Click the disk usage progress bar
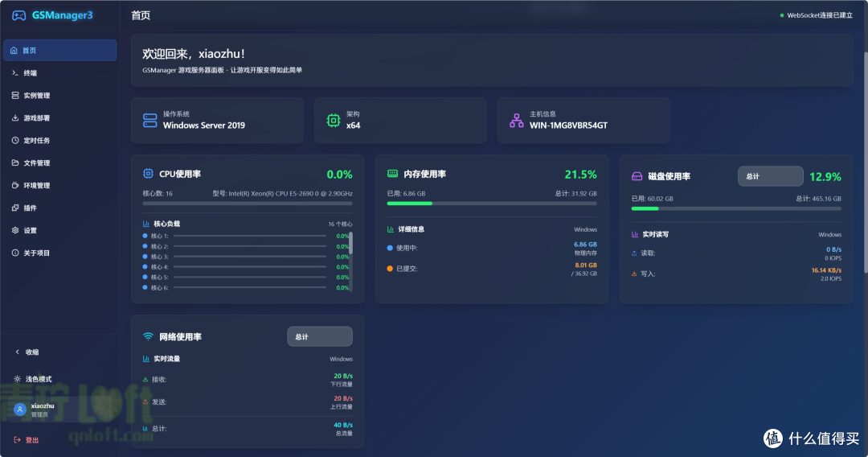868x457 pixels. coord(736,208)
